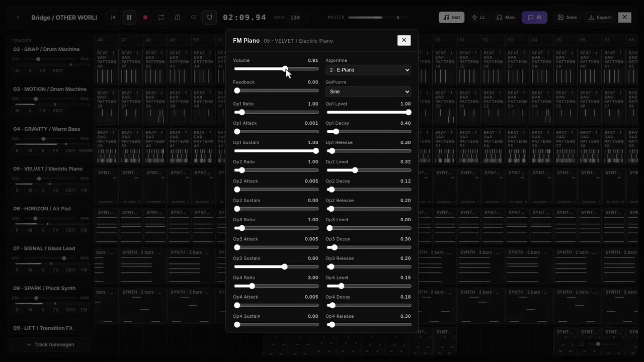Open the Mon headphones monitor tab
The height and width of the screenshot is (362, 644).
[506, 17]
